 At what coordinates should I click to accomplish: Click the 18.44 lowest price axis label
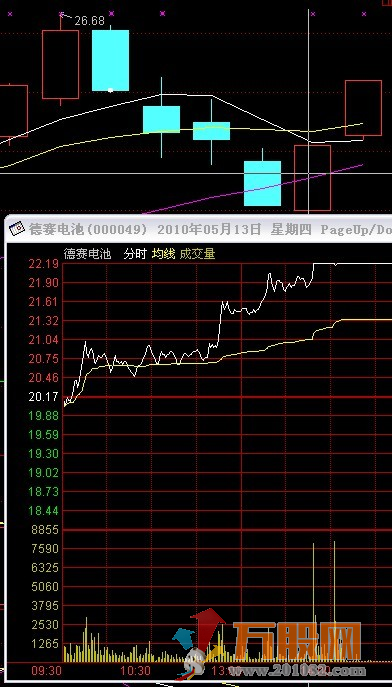click(44, 510)
